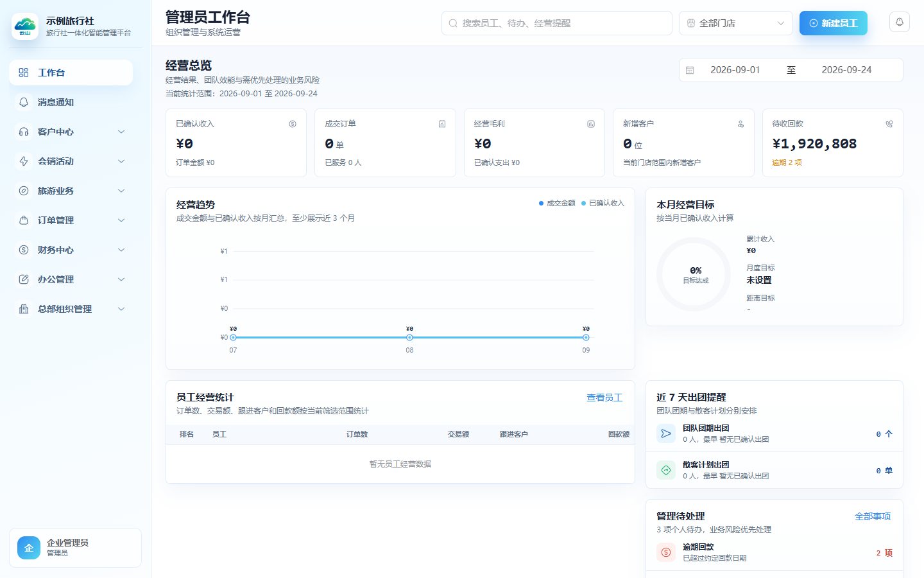Open the 财务中心 menu
The height and width of the screenshot is (578, 924).
coord(71,250)
